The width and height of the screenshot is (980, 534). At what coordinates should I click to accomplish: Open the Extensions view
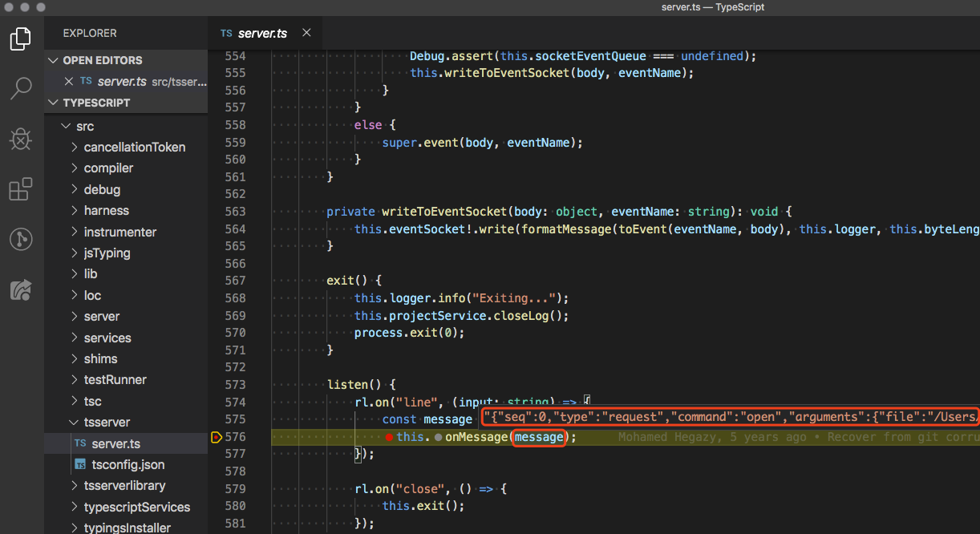(20, 189)
